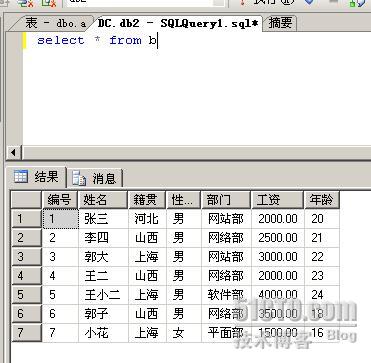Click the 年龄 column header
Viewport: 371px width, 363px height.
click(x=322, y=200)
